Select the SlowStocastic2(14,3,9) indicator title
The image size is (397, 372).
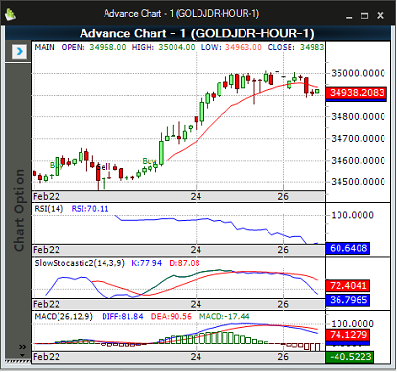point(79,263)
